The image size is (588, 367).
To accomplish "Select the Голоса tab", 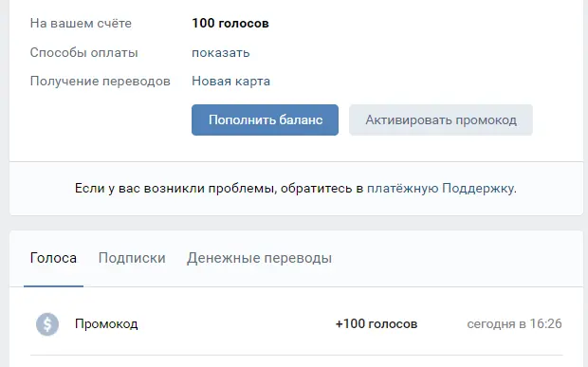I will (53, 258).
